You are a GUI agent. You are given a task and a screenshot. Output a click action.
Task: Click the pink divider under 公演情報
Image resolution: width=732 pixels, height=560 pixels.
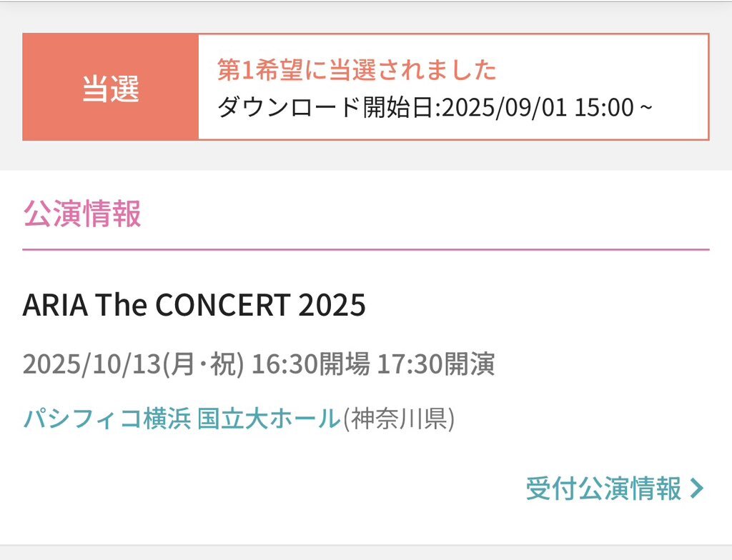366,250
